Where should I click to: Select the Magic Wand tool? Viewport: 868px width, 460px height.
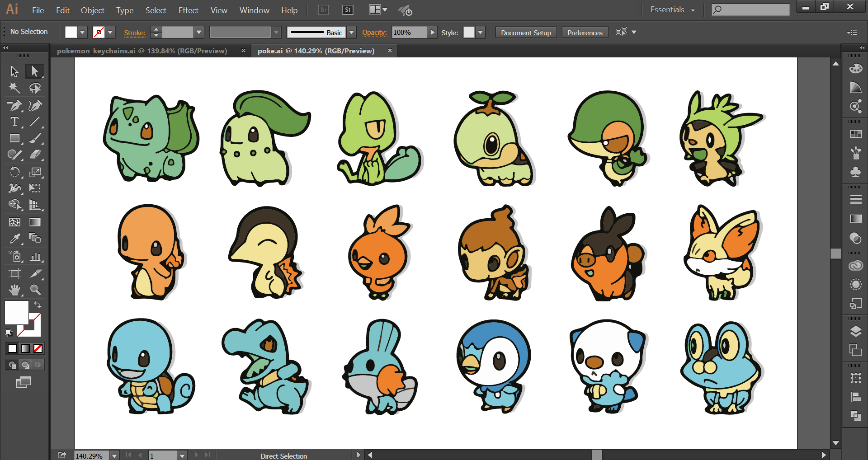point(14,88)
